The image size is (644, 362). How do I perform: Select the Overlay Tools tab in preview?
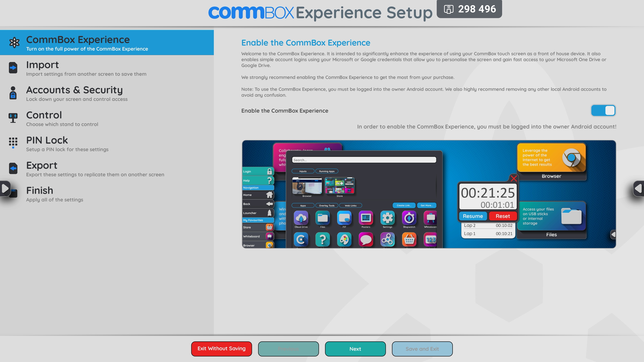pos(327,206)
